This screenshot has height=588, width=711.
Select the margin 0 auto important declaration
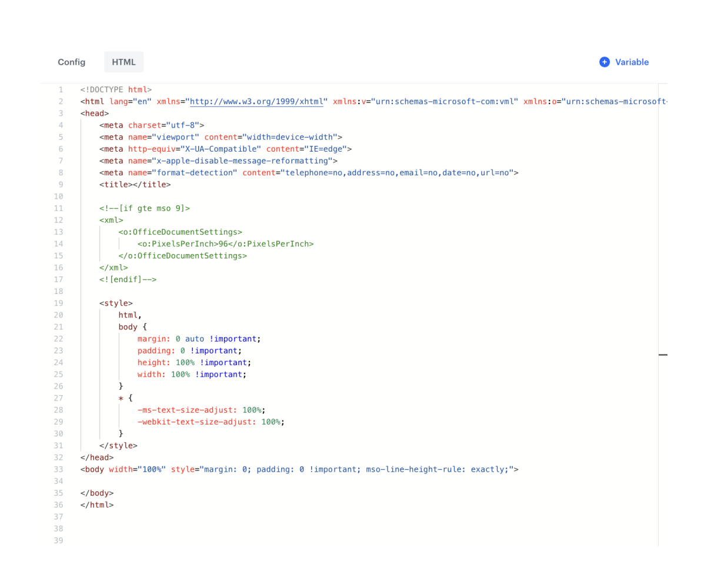coord(199,339)
